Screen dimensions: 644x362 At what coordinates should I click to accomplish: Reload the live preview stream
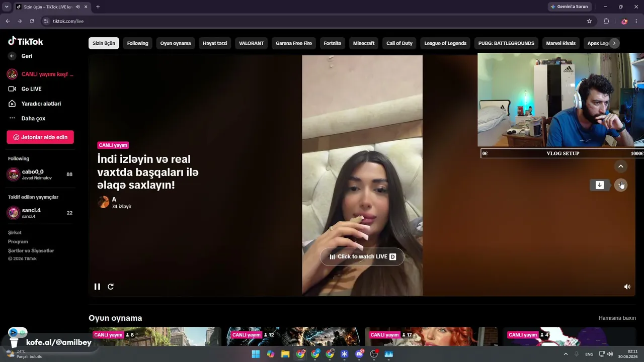tap(111, 287)
